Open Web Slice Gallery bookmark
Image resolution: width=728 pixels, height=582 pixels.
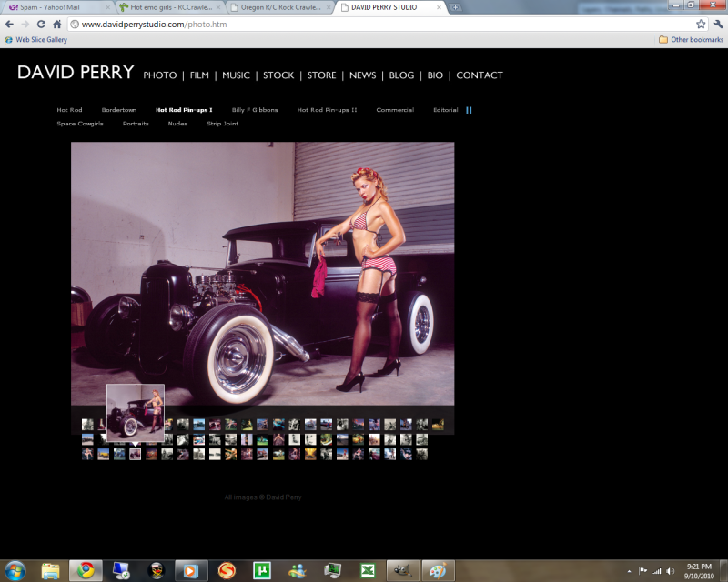[35, 40]
